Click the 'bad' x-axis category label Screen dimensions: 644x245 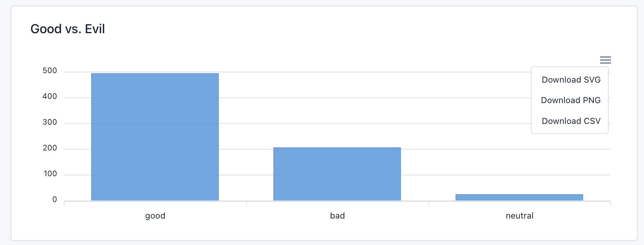pyautogui.click(x=337, y=216)
